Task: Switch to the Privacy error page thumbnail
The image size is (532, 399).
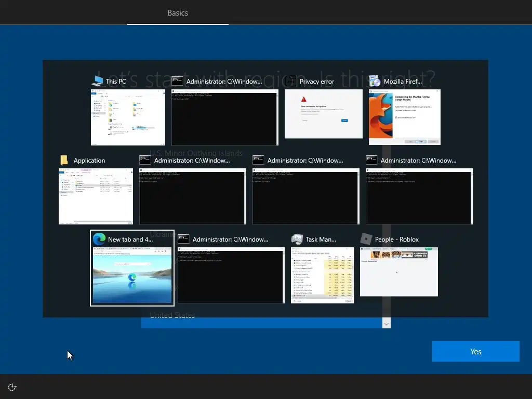Action: click(323, 114)
